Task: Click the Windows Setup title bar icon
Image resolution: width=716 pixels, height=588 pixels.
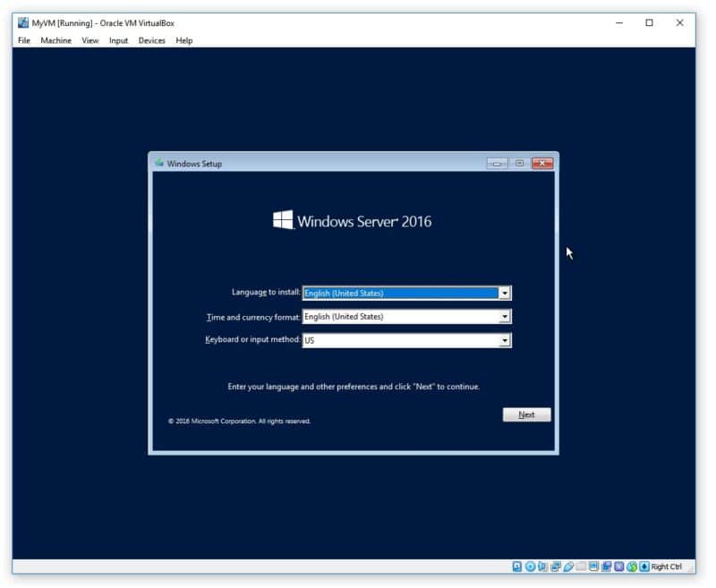Action: click(x=159, y=163)
